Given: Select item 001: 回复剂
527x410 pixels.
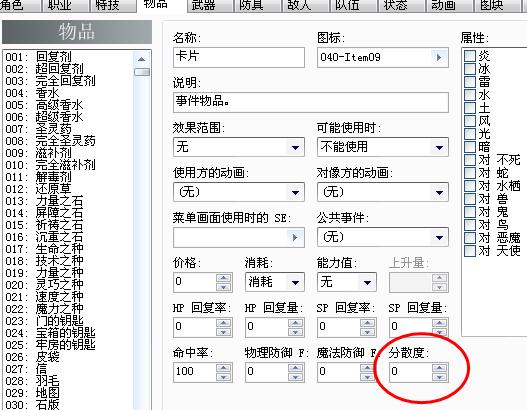Looking at the screenshot, I should pos(68,57).
